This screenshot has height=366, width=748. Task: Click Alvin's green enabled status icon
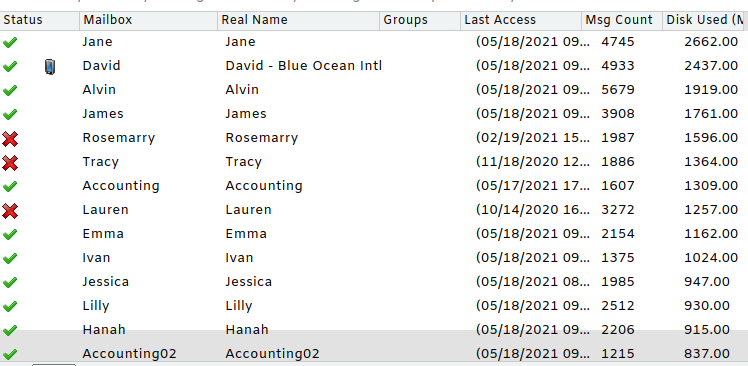[x=10, y=90]
